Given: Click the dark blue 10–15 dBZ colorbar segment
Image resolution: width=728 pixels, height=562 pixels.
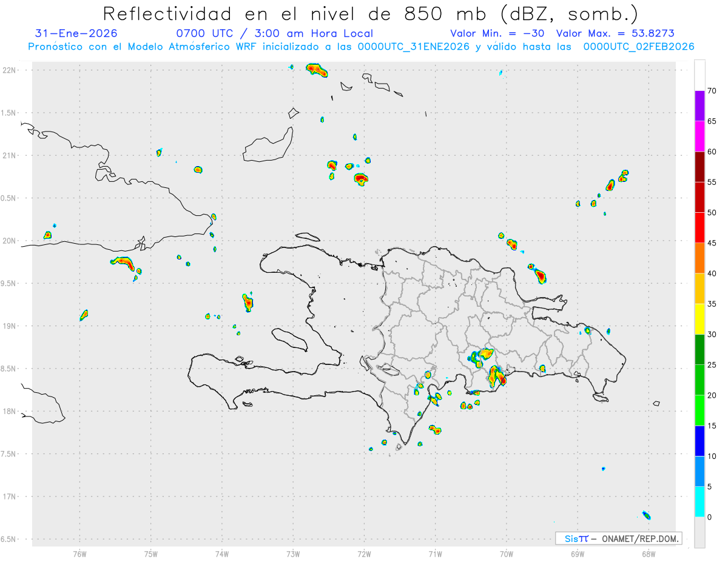Looking at the screenshot, I should 699,441.
